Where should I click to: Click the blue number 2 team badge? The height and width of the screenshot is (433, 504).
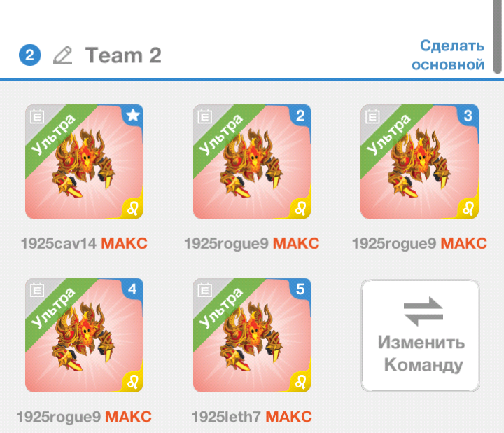click(x=29, y=55)
